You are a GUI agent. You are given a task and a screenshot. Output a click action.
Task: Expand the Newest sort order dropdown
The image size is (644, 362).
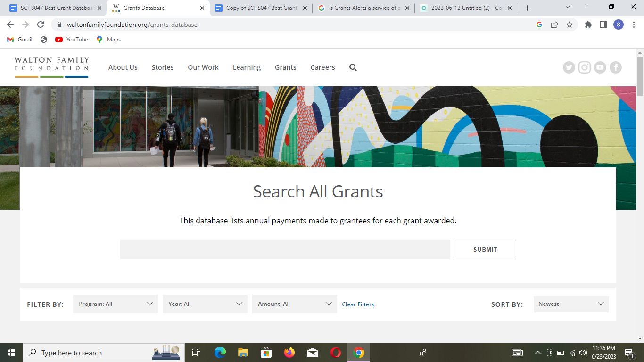click(x=571, y=304)
